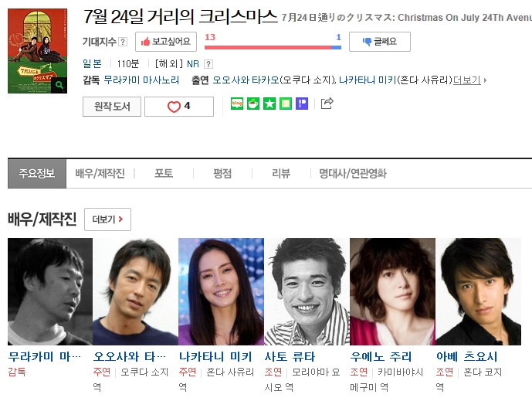Toggle the heart like button
Image resolution: width=532 pixels, height=408 pixels.
click(179, 107)
